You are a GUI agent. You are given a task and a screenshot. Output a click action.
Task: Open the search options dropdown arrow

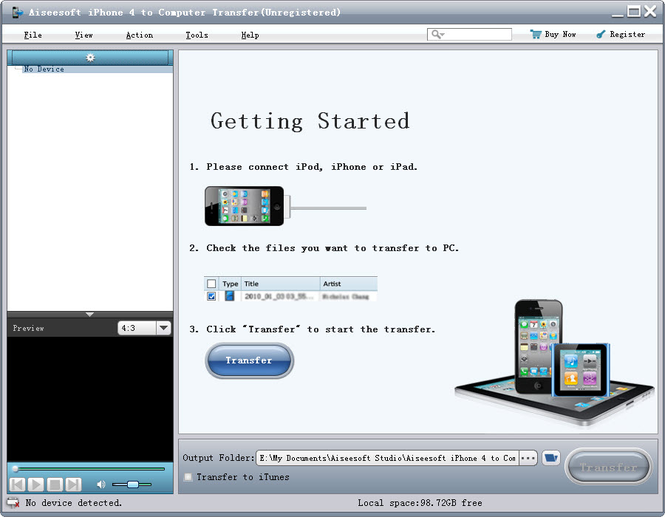pos(442,35)
